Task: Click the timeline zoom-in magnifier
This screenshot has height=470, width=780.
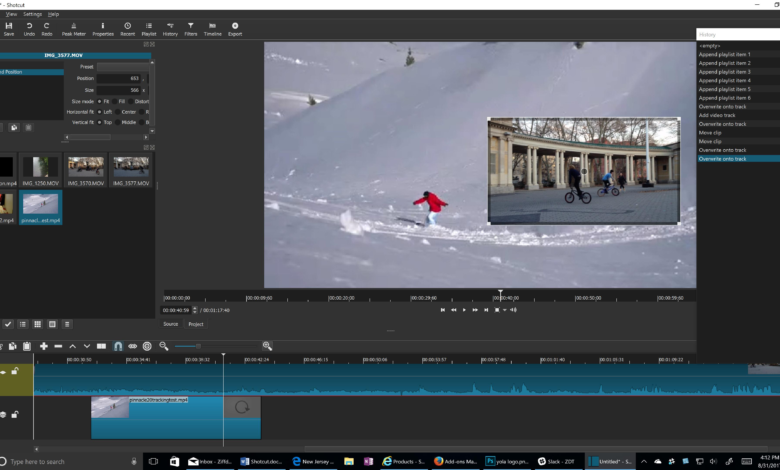Action: tap(267, 346)
